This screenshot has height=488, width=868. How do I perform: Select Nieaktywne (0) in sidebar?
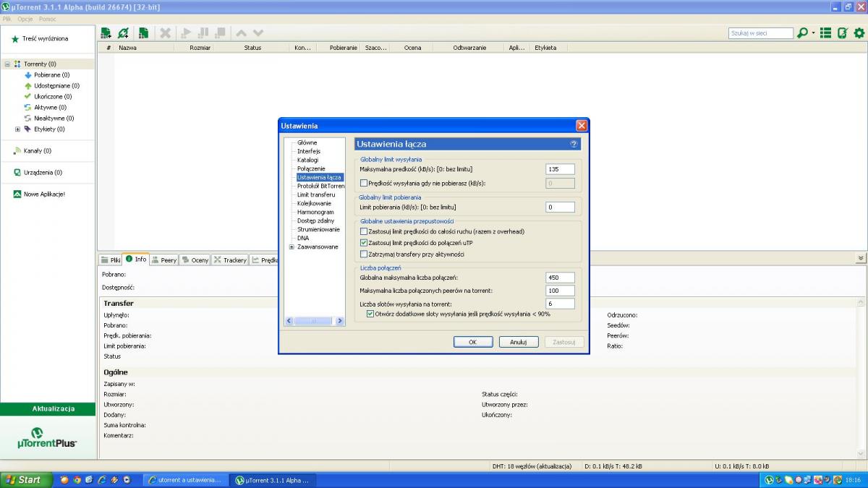[49, 119]
